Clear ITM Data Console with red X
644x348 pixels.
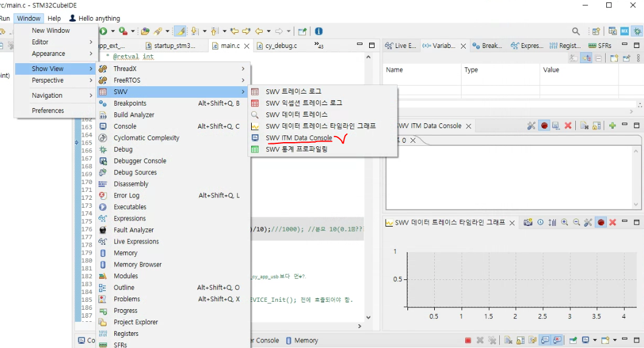[x=568, y=126]
